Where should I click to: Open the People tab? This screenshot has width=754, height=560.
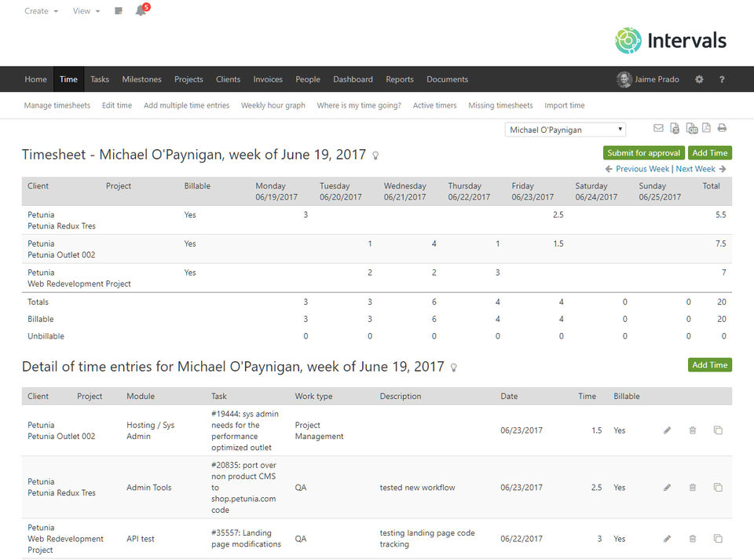(308, 79)
